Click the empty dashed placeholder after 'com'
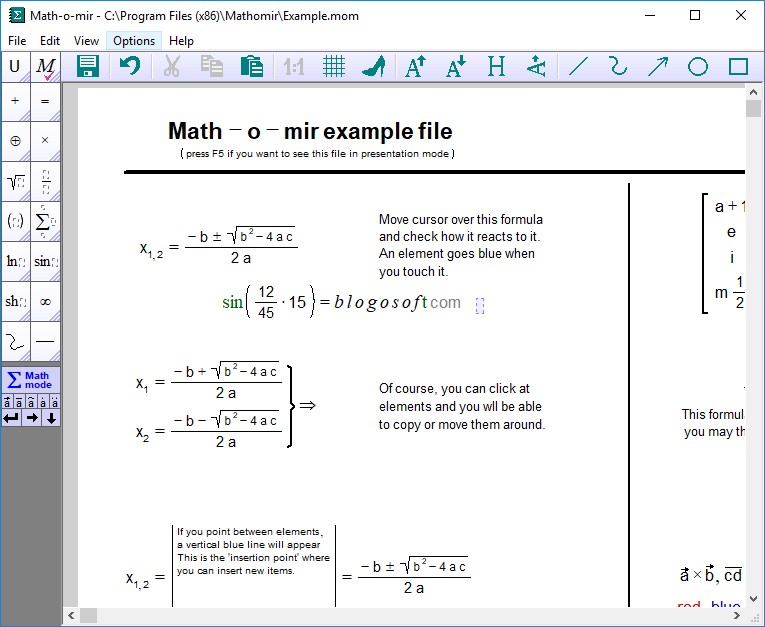This screenshot has width=765, height=627. (x=480, y=306)
